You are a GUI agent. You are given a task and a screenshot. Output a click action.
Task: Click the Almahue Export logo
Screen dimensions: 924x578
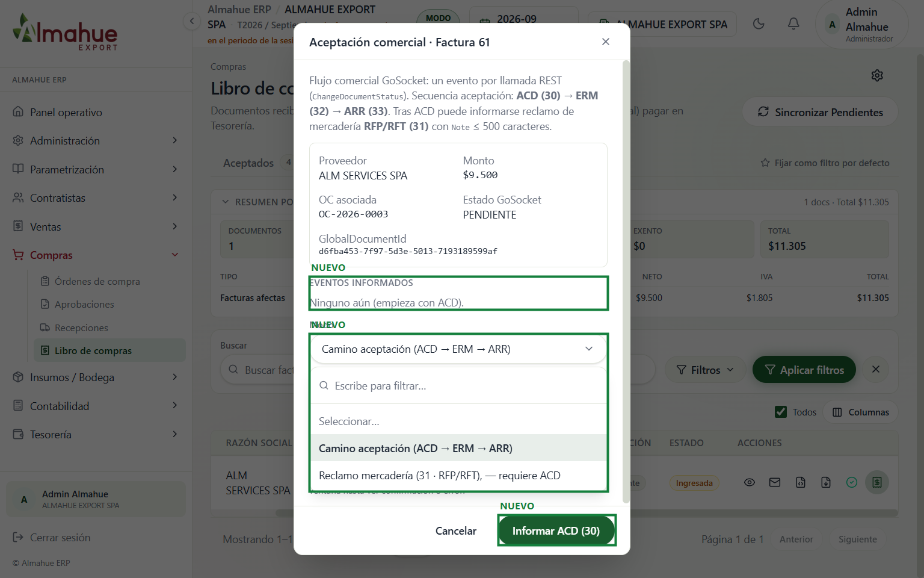65,31
